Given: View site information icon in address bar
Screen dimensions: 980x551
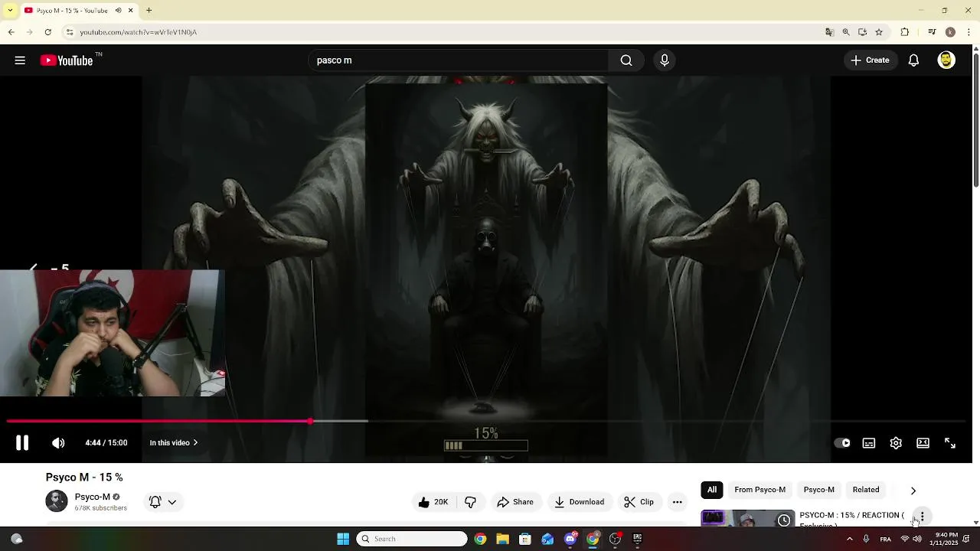Looking at the screenshot, I should pyautogui.click(x=70, y=32).
